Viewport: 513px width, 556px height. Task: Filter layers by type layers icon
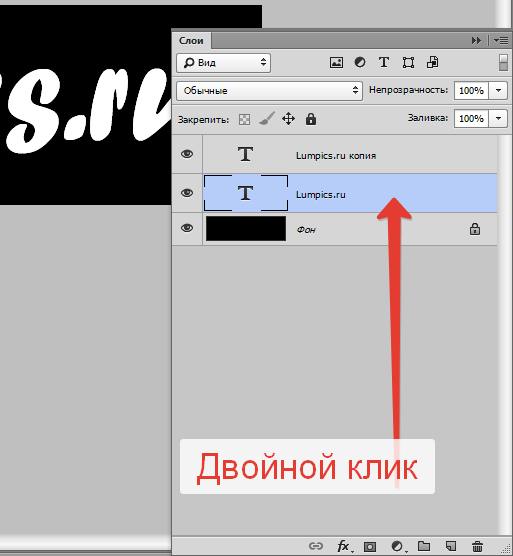[384, 62]
